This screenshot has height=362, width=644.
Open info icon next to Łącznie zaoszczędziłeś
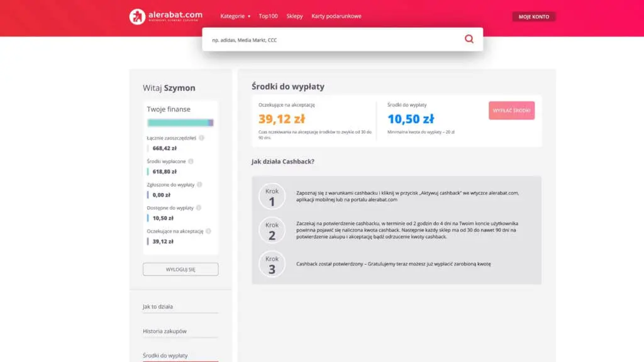pyautogui.click(x=202, y=138)
